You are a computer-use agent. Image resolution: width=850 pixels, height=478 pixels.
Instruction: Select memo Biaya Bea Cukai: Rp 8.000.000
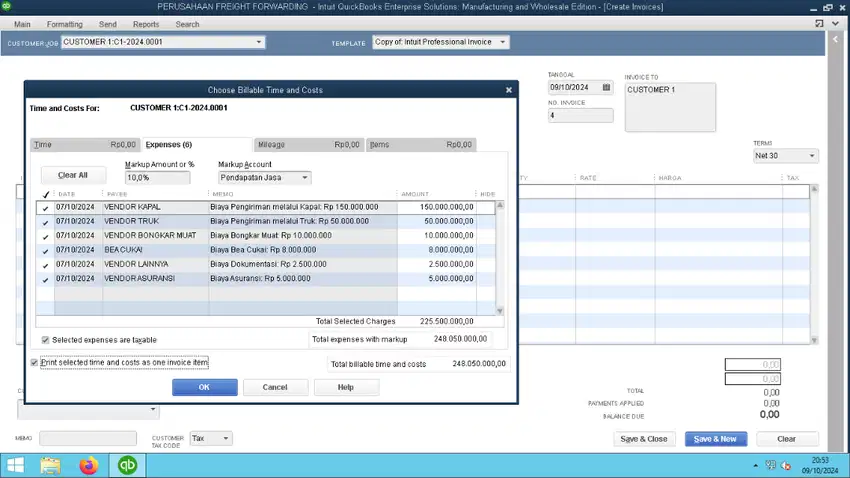click(263, 250)
